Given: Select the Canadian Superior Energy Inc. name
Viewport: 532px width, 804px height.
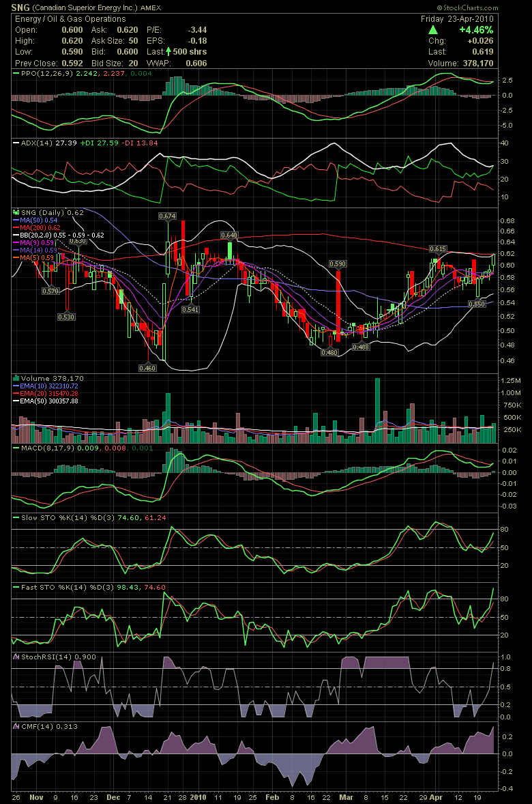Looking at the screenshot, I should (85, 8).
